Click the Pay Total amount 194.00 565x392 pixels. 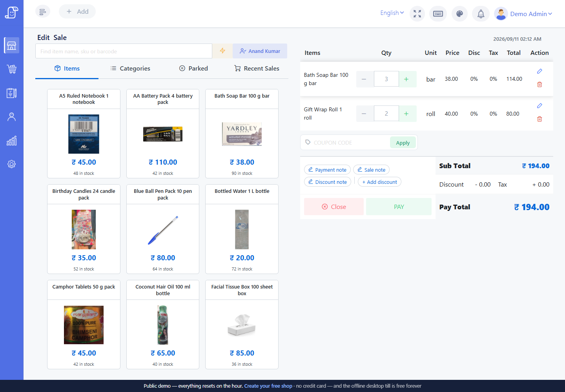[x=532, y=207]
